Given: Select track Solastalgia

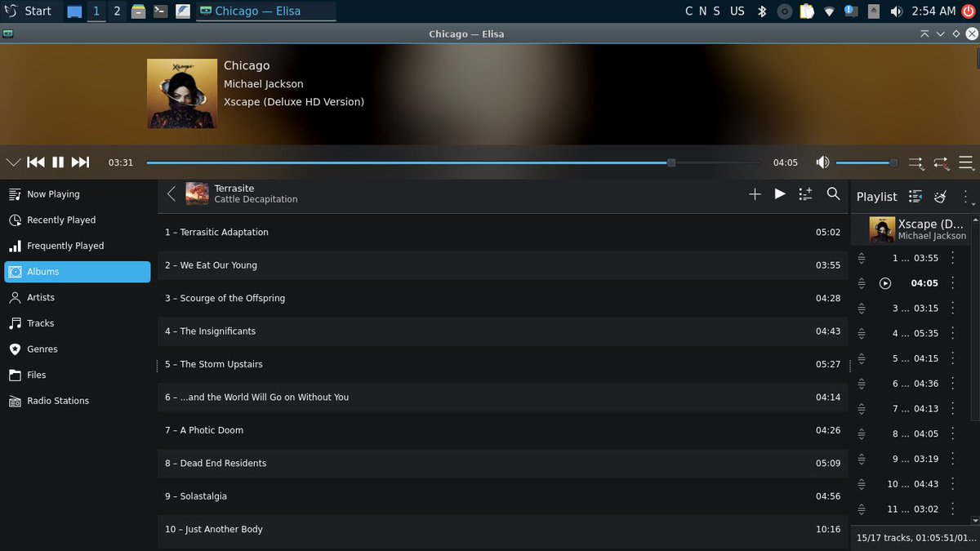Looking at the screenshot, I should pos(502,496).
